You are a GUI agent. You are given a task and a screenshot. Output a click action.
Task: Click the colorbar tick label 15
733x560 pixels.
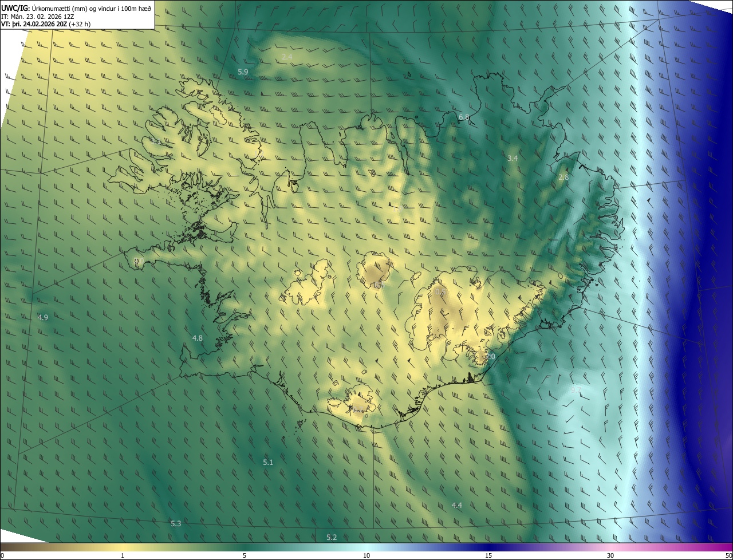click(x=488, y=555)
